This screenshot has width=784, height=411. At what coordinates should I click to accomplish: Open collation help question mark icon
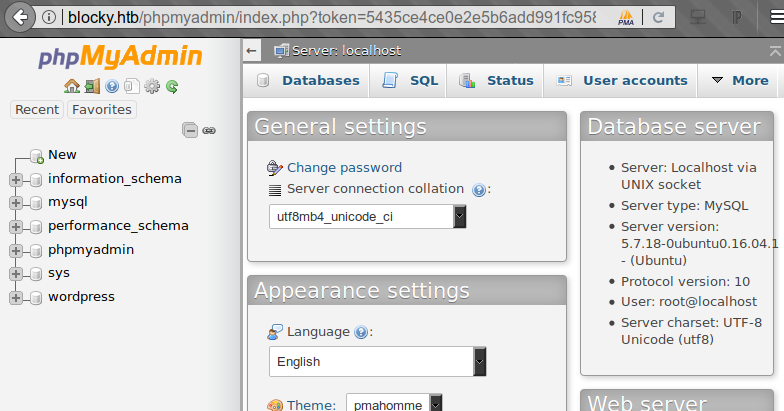478,190
